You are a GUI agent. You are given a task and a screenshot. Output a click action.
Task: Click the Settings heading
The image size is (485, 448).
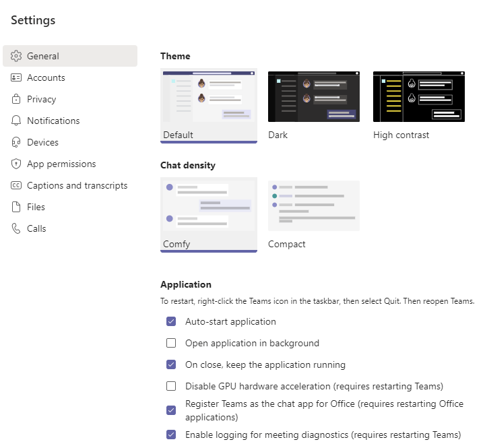(33, 20)
